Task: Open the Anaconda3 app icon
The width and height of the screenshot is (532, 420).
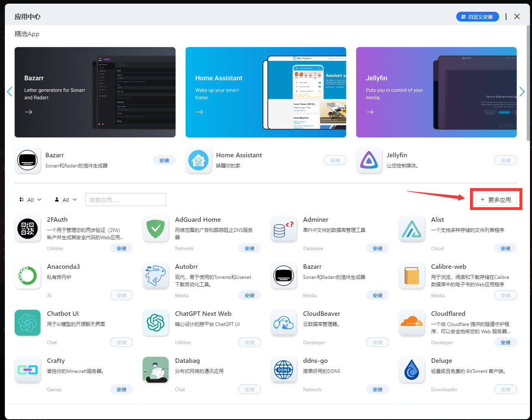Action: click(x=28, y=276)
